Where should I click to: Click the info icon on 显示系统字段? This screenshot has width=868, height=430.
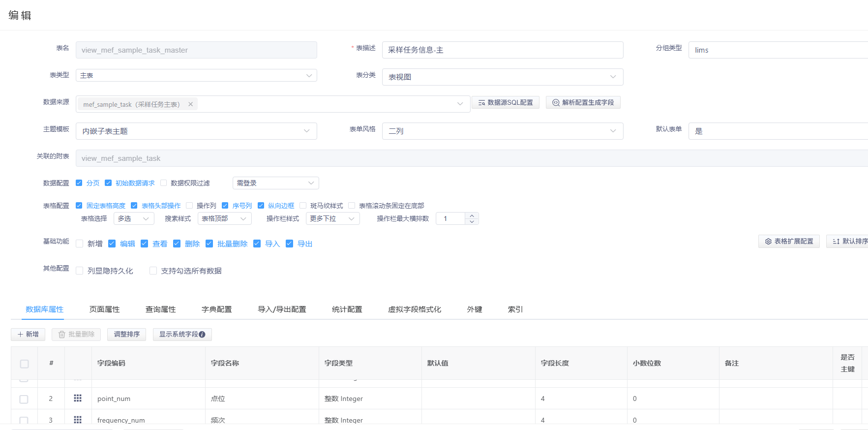(x=202, y=335)
